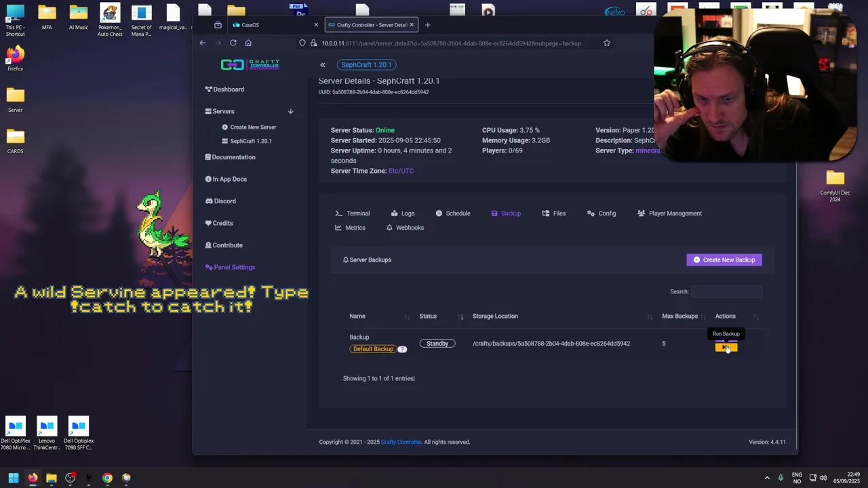This screenshot has width=868, height=488.
Task: Open a new browser tab with plus
Action: [x=427, y=25]
